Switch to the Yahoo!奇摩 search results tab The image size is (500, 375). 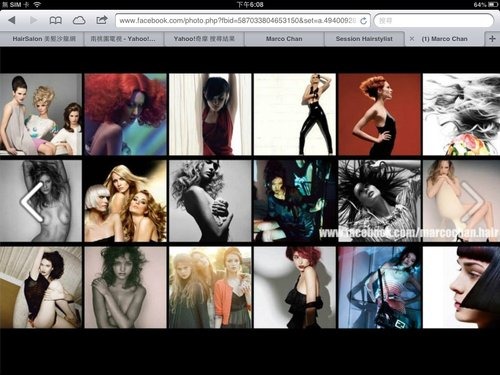[x=204, y=39]
